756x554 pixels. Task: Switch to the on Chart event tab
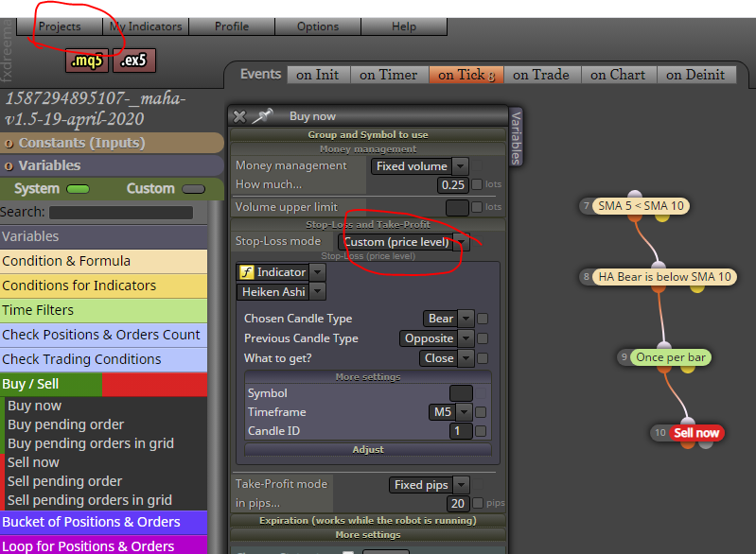(x=618, y=75)
